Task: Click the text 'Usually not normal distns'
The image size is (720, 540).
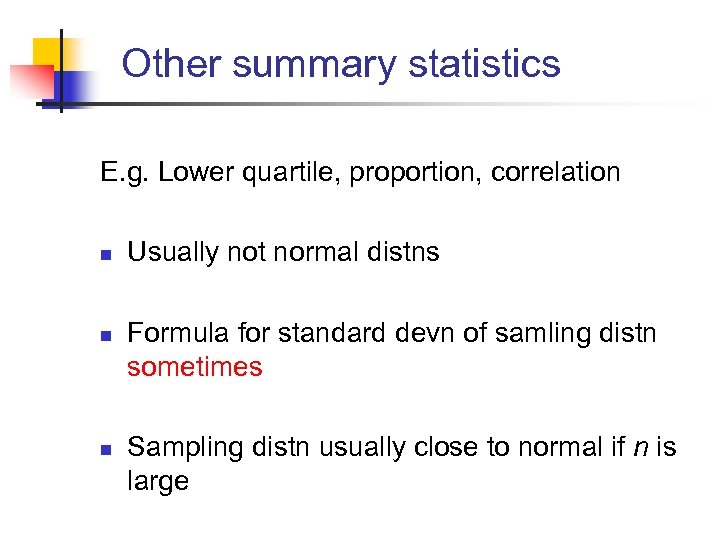Action: tap(283, 252)
